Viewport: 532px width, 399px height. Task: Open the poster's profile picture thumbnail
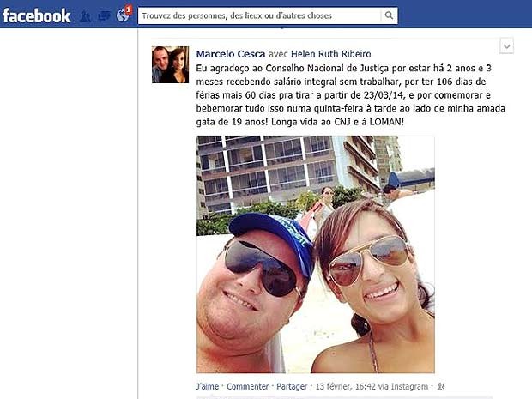point(170,65)
